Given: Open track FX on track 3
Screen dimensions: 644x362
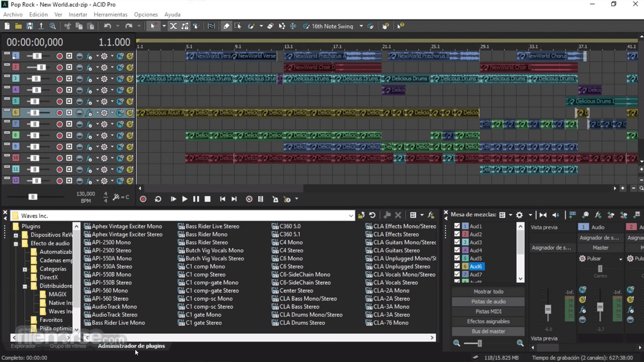Looking at the screenshot, I should click(x=89, y=79).
